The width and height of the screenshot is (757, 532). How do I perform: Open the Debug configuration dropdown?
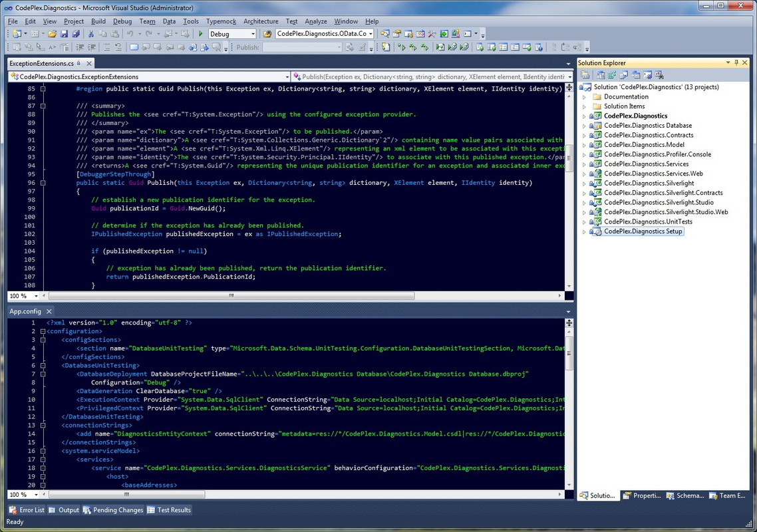[x=253, y=34]
